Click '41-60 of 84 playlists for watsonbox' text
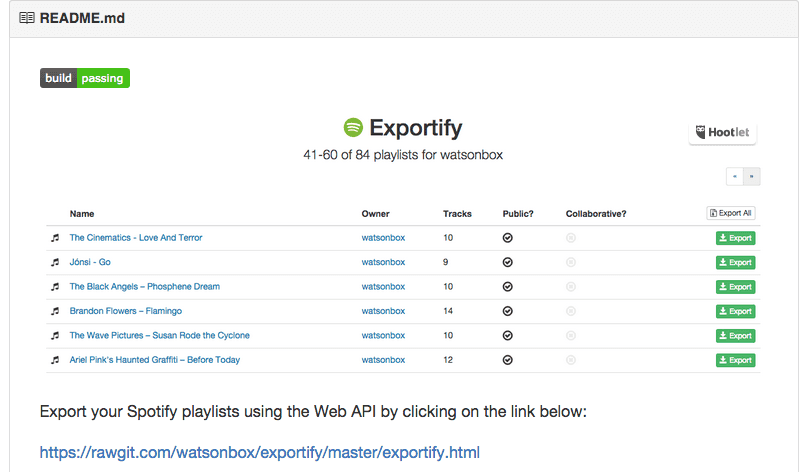This screenshot has height=472, width=807. pos(403,155)
